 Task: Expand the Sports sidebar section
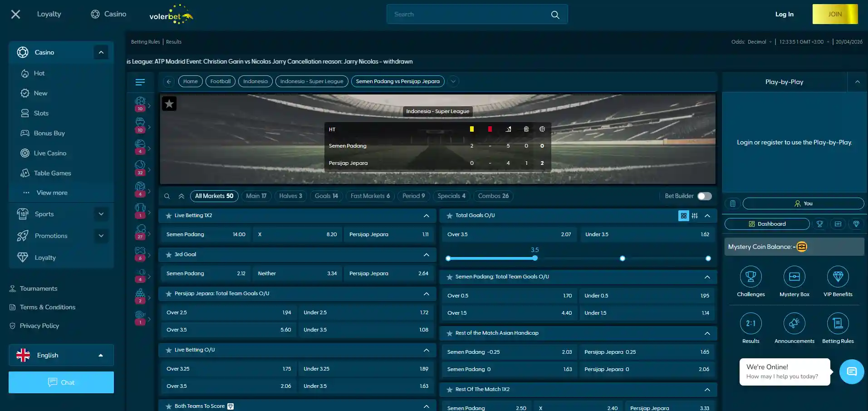pos(101,214)
